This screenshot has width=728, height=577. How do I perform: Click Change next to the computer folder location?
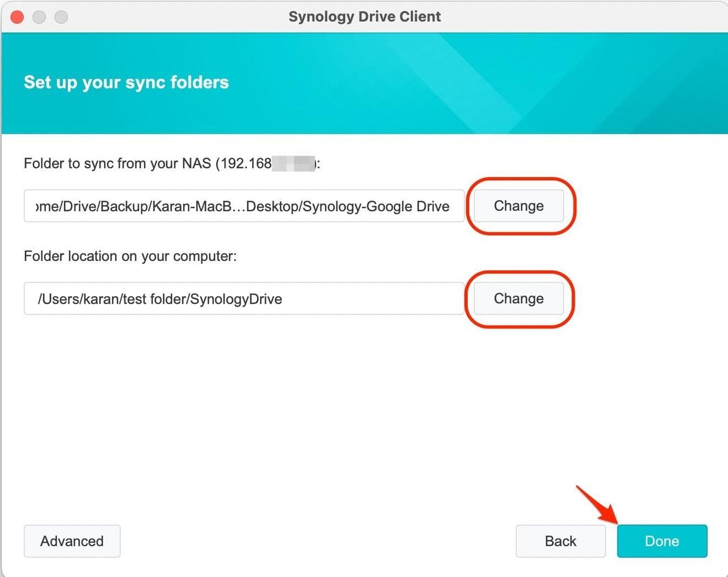[x=519, y=299]
